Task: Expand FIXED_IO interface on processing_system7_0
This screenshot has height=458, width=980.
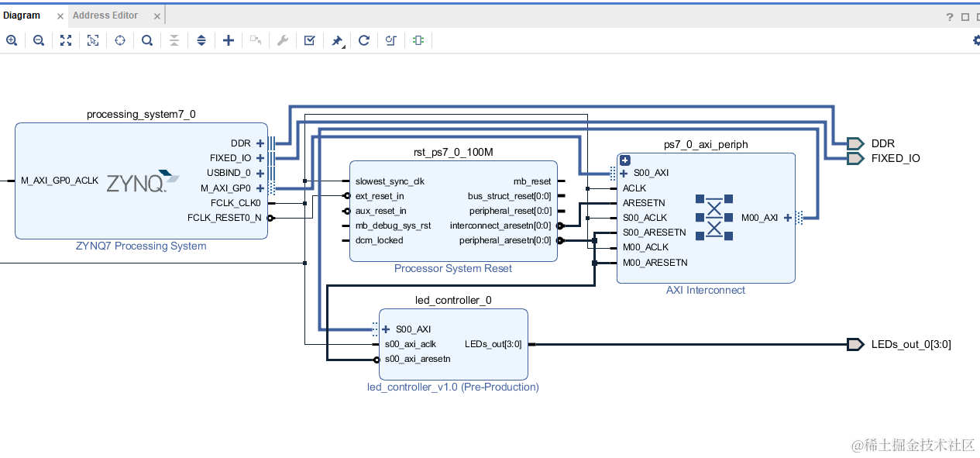Action: (x=260, y=158)
